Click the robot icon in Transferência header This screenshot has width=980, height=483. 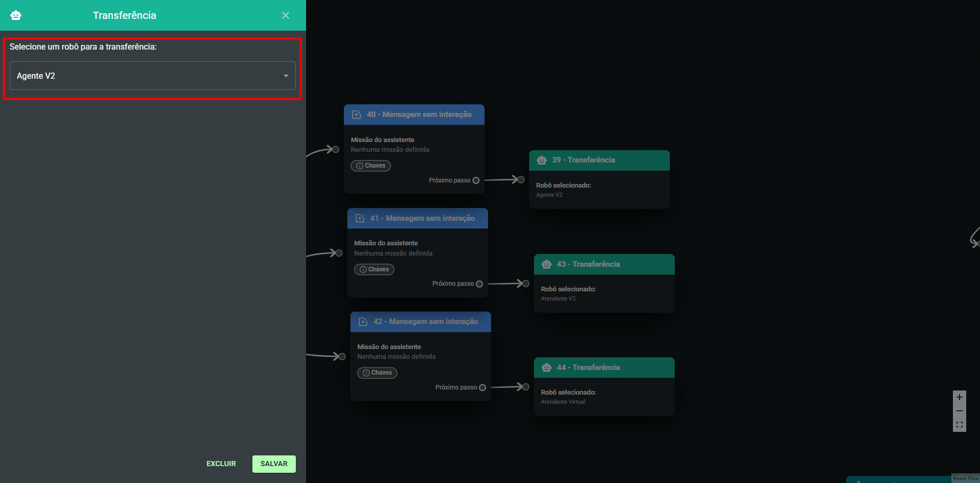click(x=16, y=15)
